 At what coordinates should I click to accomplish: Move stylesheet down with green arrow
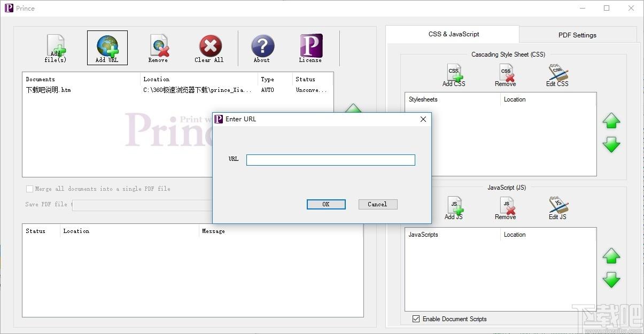point(611,144)
